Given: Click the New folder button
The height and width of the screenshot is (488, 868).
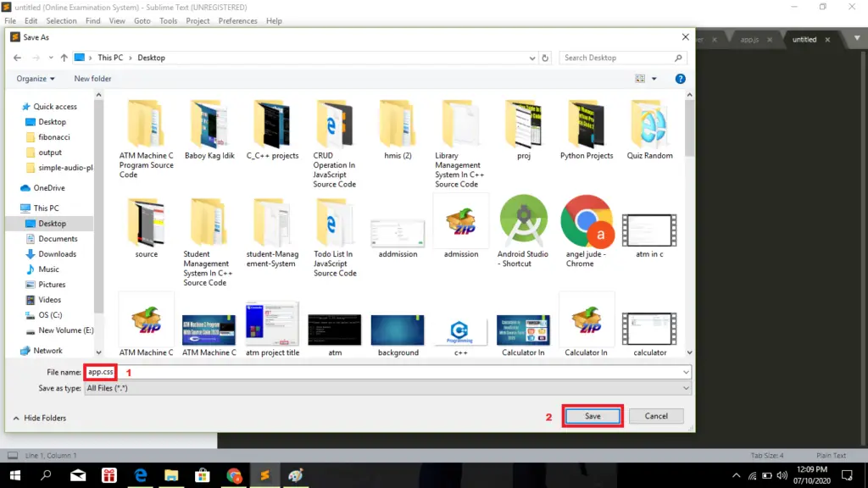Looking at the screenshot, I should tap(92, 79).
